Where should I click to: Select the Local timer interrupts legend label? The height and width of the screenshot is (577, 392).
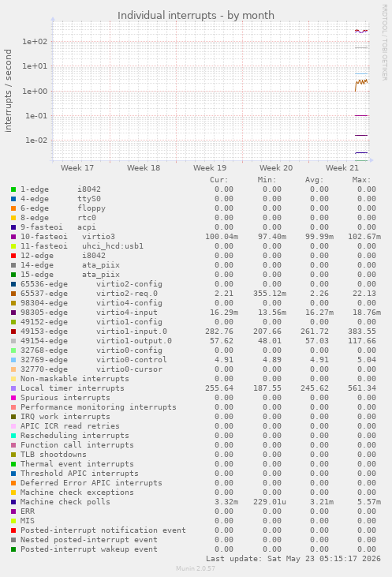(72, 388)
